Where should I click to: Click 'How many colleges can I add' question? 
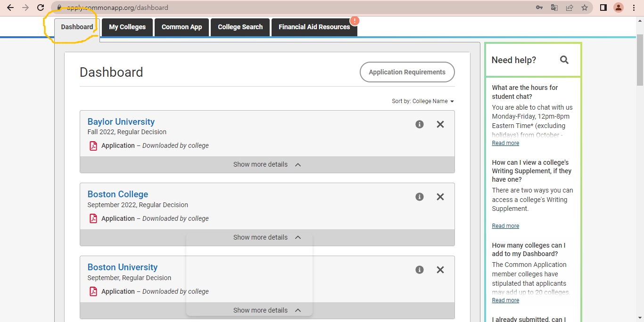pos(528,250)
